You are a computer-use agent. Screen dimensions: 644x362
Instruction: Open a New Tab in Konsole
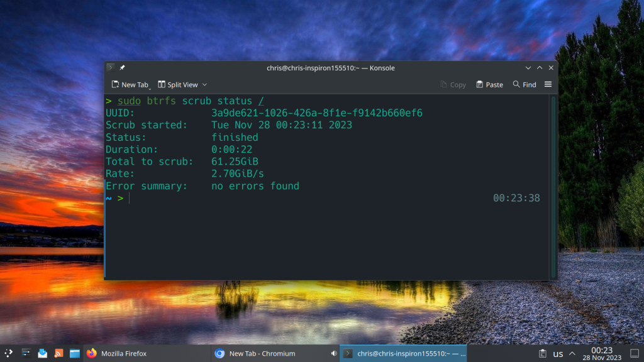(130, 84)
